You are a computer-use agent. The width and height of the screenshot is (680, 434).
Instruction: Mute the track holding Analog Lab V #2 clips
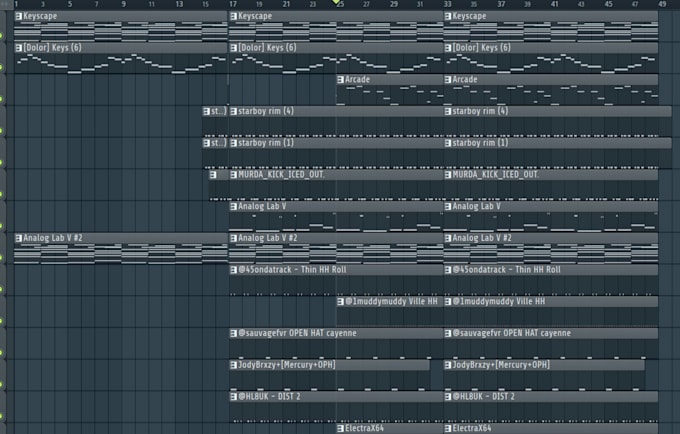[1, 258]
